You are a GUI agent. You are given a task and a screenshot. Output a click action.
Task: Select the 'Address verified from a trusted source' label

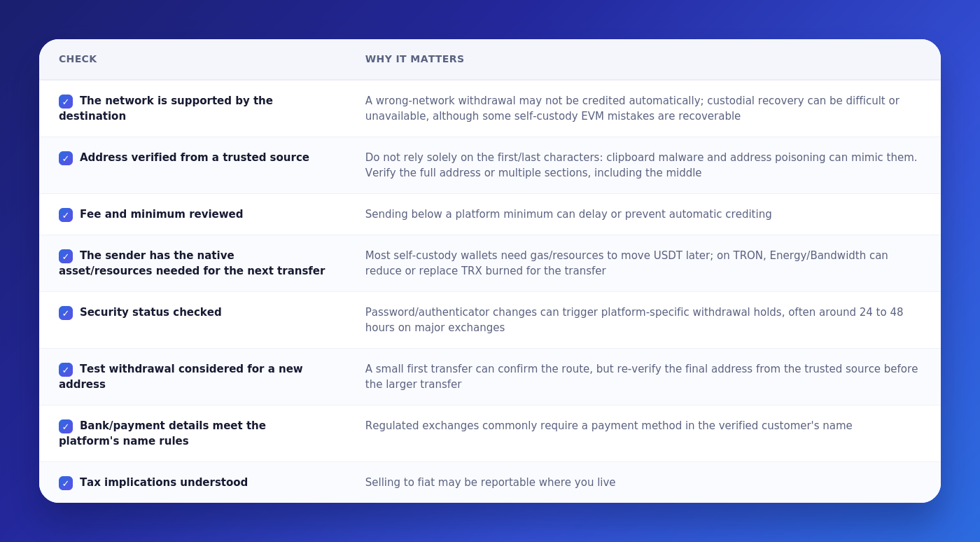coord(195,158)
